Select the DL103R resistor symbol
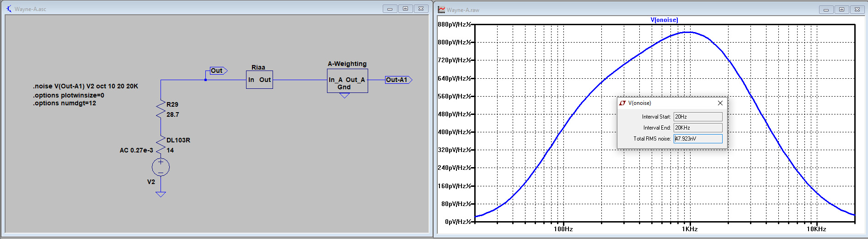Image resolution: width=868 pixels, height=239 pixels. [x=161, y=145]
